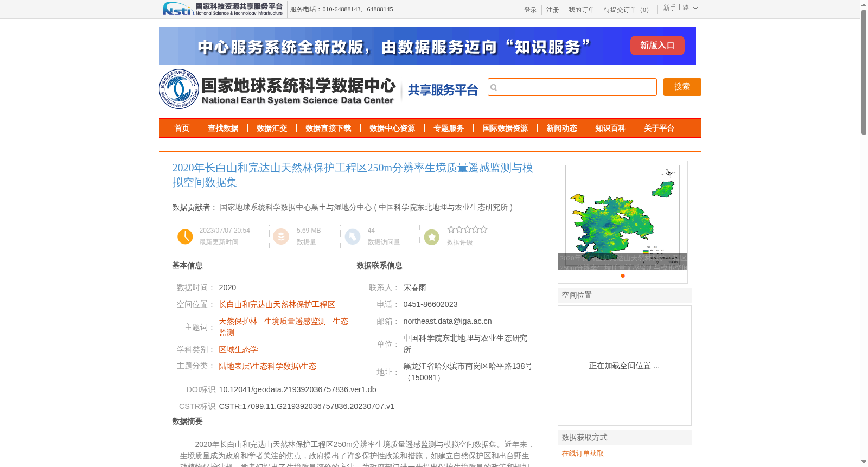Image resolution: width=868 pixels, height=467 pixels.
Task: Click data size 5.69 MB text
Action: point(309,231)
